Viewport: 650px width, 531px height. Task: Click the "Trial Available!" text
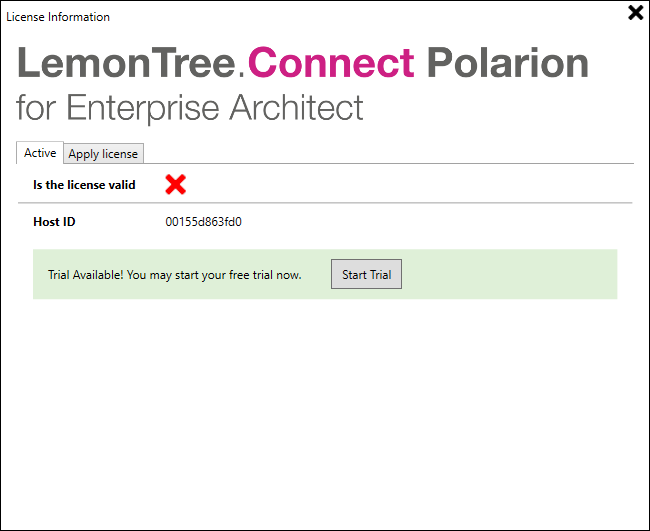tap(85, 275)
